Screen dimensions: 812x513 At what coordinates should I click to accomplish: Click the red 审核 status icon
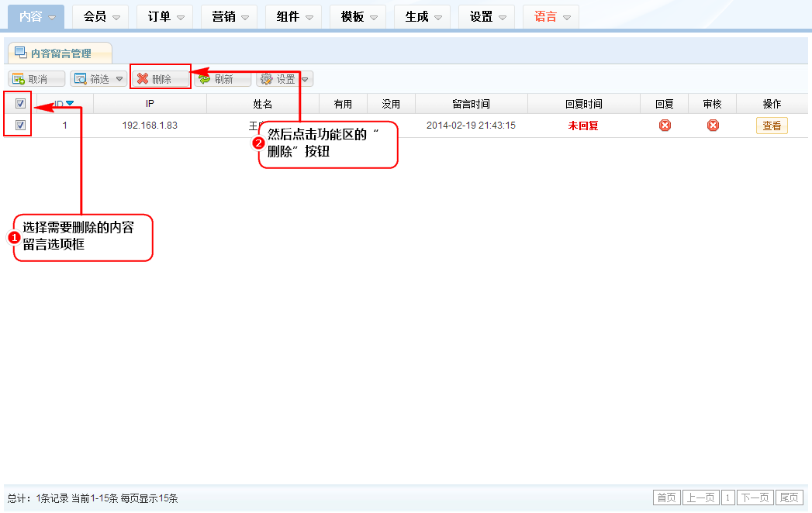coord(713,126)
